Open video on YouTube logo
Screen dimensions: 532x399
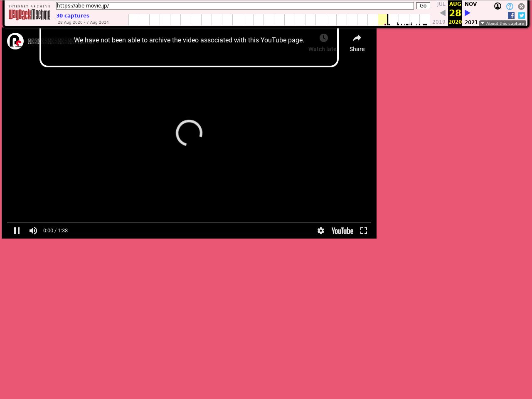[x=342, y=231]
